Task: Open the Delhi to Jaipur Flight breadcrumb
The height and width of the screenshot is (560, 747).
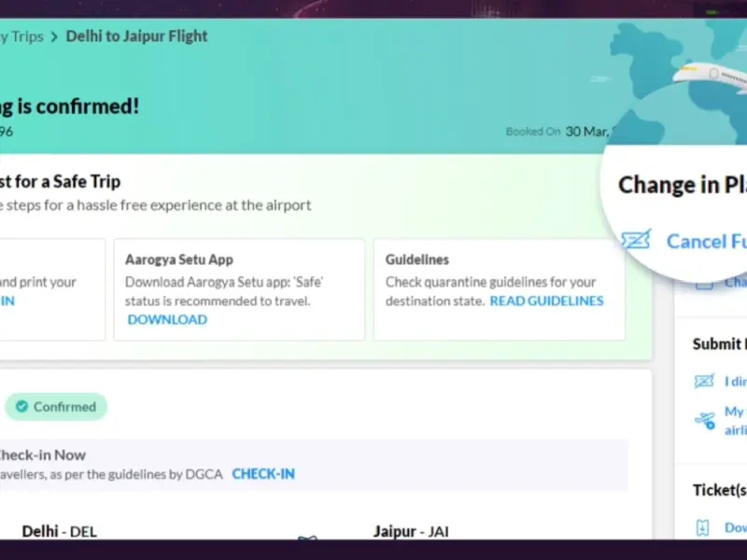Action: click(x=136, y=36)
